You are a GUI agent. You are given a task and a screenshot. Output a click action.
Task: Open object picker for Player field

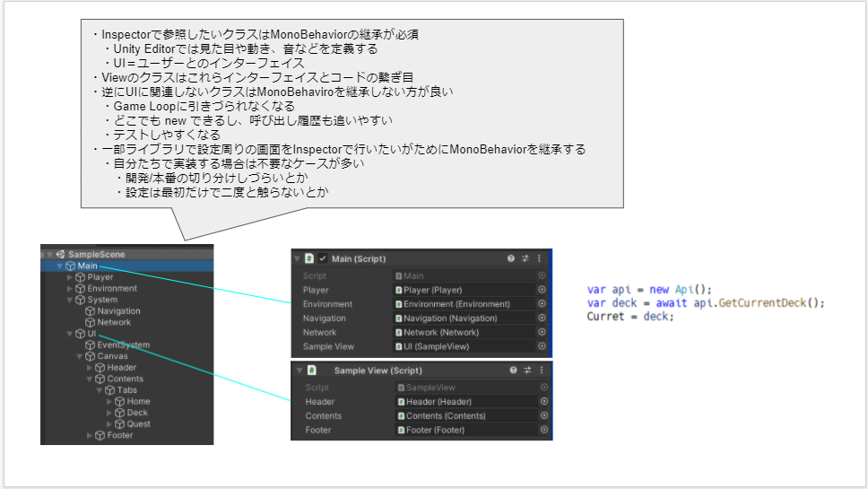pyautogui.click(x=542, y=290)
